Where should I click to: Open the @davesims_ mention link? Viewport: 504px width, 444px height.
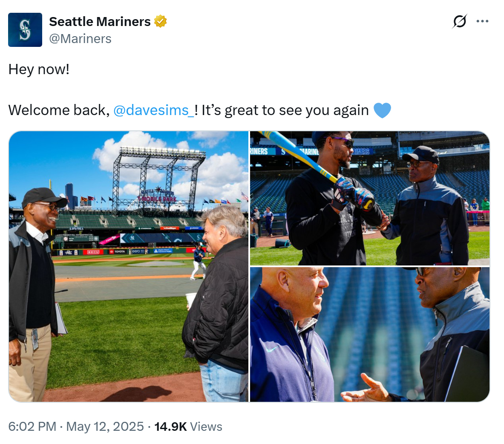click(x=153, y=110)
